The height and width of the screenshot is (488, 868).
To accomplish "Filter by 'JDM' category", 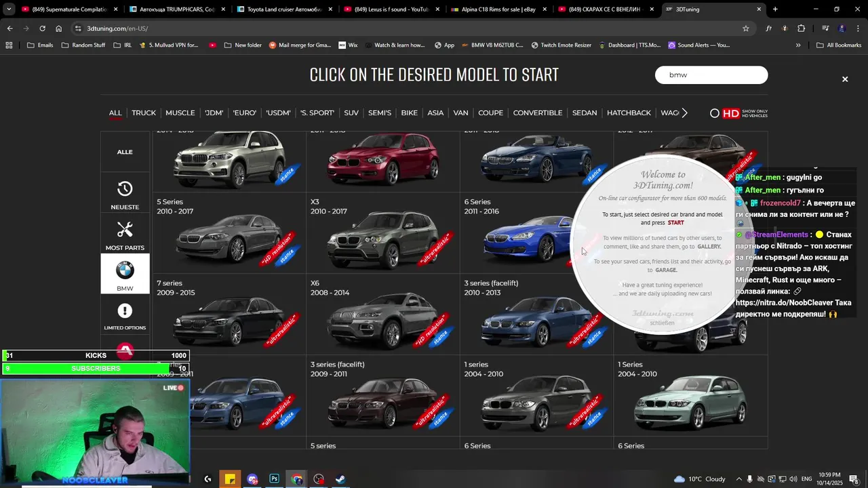I will point(214,113).
